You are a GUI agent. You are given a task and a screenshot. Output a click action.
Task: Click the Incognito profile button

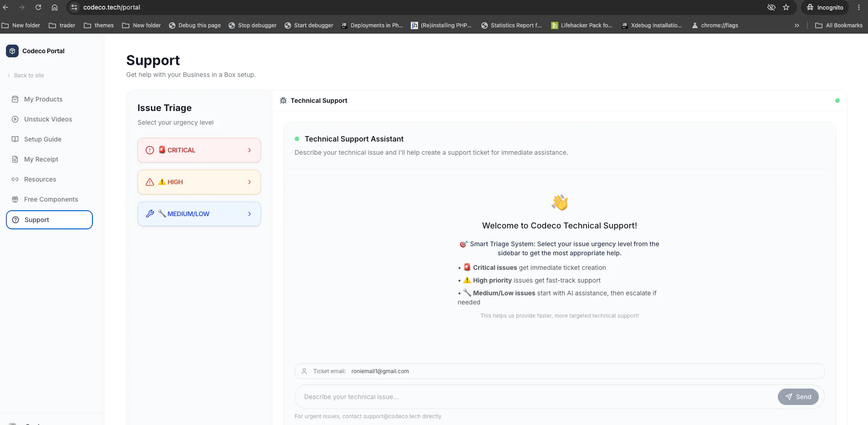(825, 7)
